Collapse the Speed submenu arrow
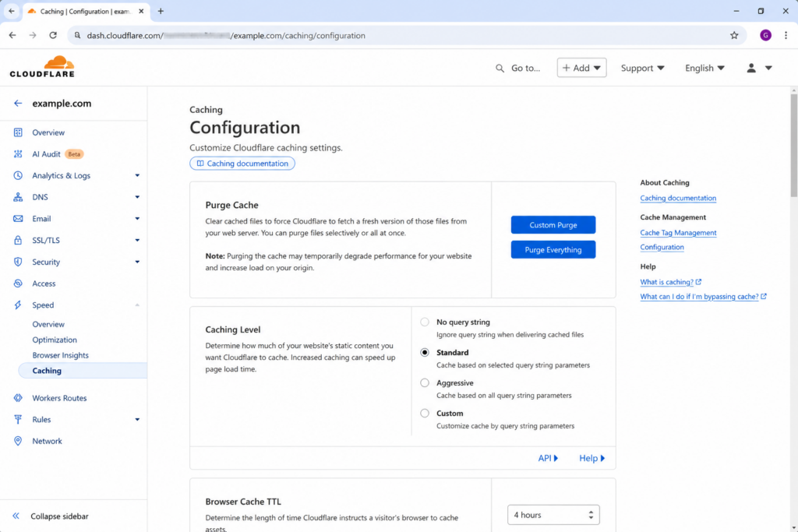798x532 pixels. [x=137, y=305]
